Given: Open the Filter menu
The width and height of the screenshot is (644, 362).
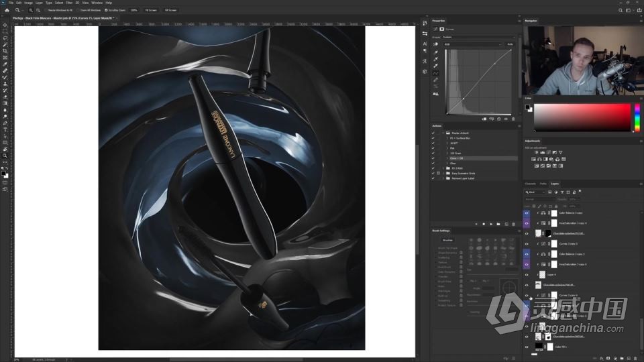Looking at the screenshot, I should pos(69,3).
